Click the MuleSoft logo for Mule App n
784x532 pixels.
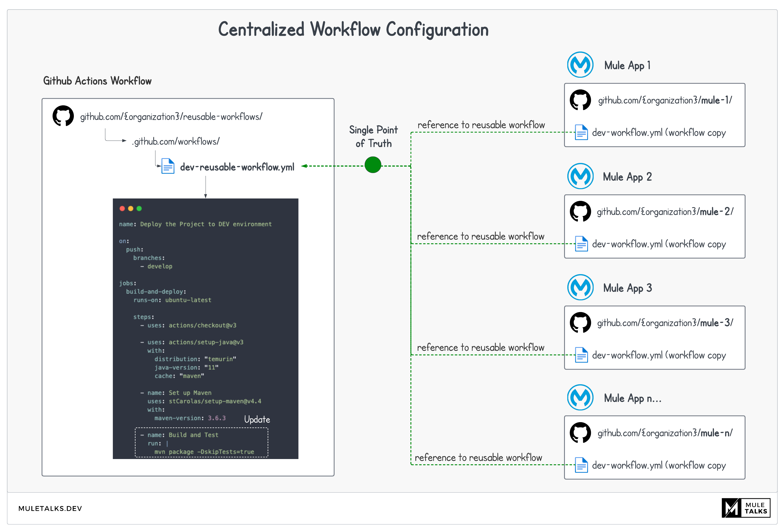[580, 397]
